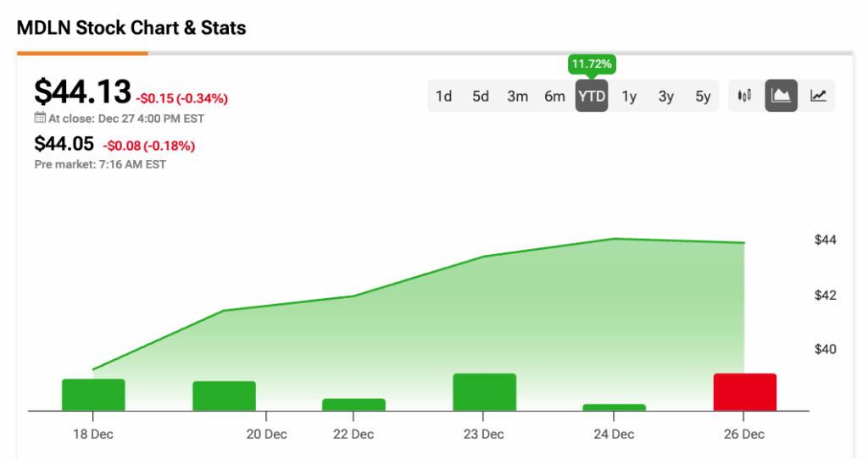Viewport: 868px width, 459px height.
Task: View the 1y time range
Action: tap(629, 97)
